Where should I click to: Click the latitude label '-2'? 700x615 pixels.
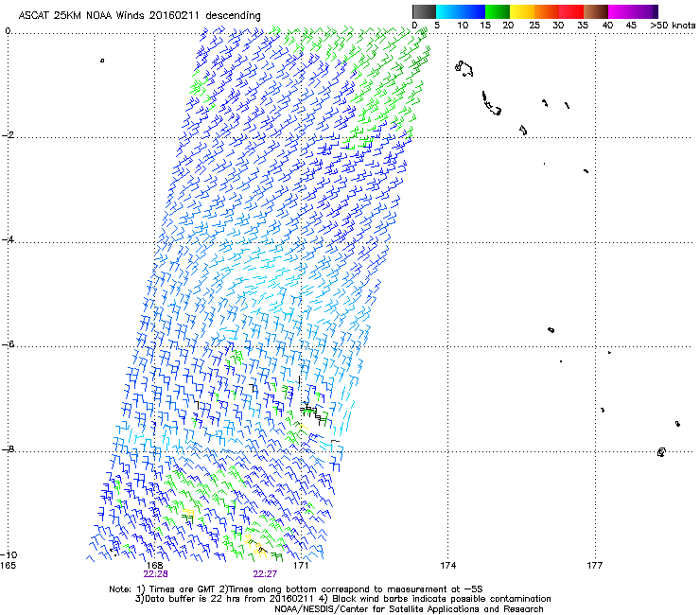click(x=9, y=135)
